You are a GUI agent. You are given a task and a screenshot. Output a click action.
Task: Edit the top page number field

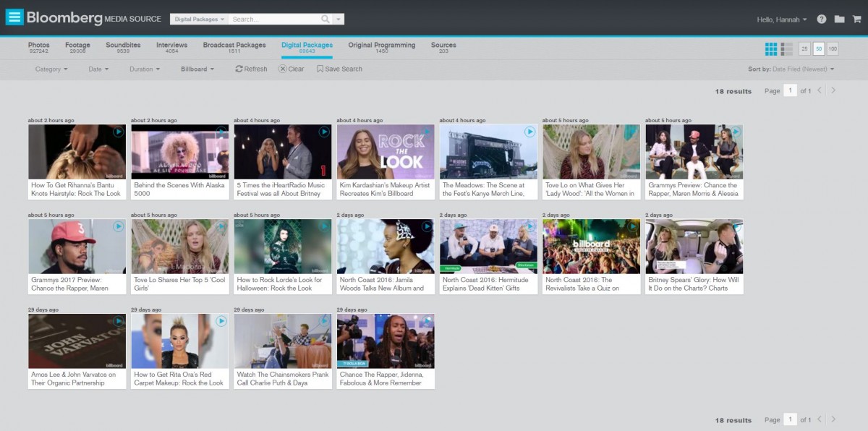(x=791, y=90)
